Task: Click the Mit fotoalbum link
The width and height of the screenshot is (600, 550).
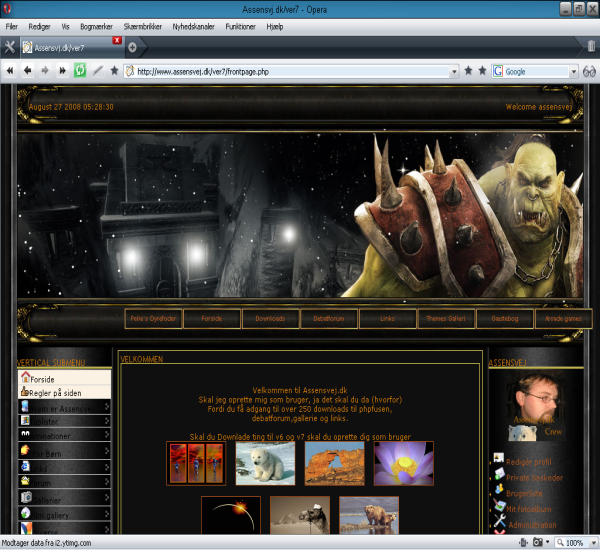Action: 528,509
